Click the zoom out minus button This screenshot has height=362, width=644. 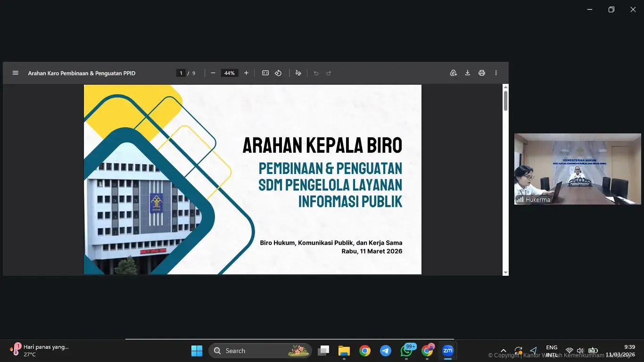(213, 73)
